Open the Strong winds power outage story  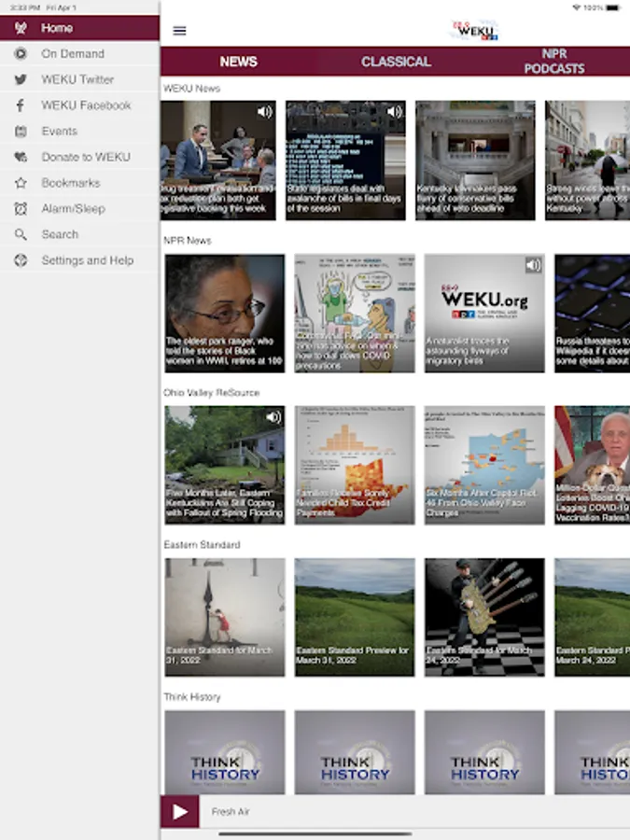pyautogui.click(x=587, y=161)
